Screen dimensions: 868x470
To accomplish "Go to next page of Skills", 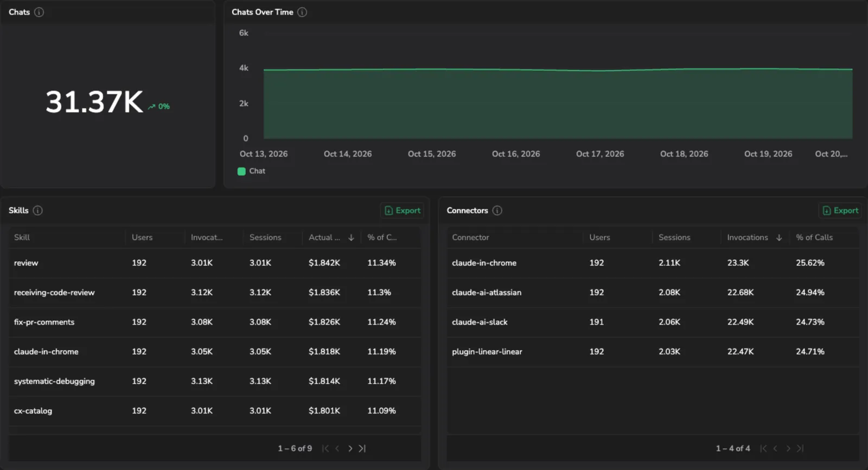I will click(350, 448).
